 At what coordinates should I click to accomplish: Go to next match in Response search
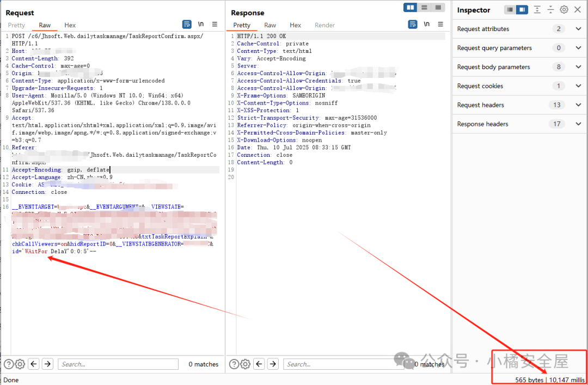(273, 364)
